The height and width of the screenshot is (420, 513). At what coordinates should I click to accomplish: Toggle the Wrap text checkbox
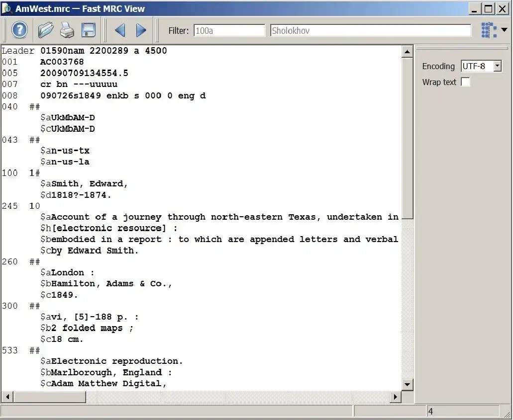(465, 82)
